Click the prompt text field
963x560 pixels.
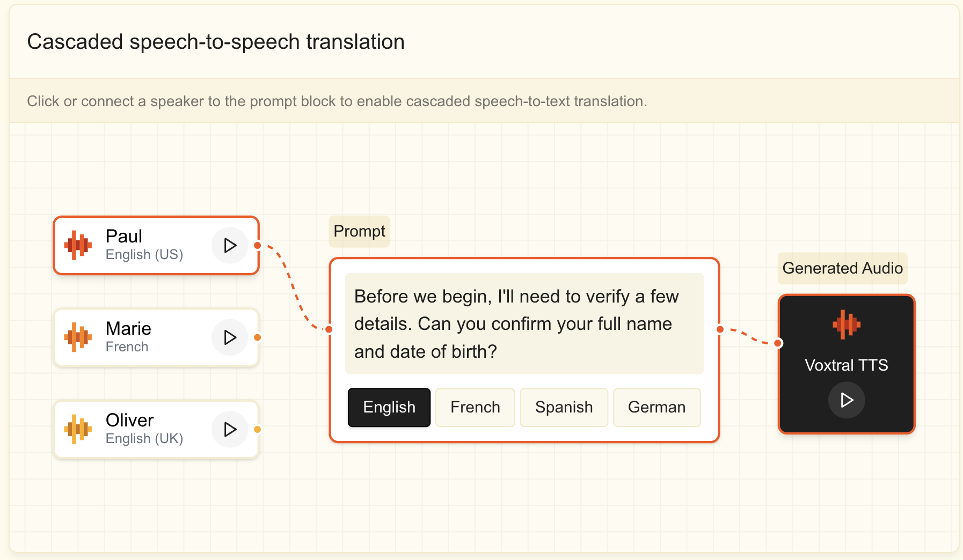[x=524, y=323]
